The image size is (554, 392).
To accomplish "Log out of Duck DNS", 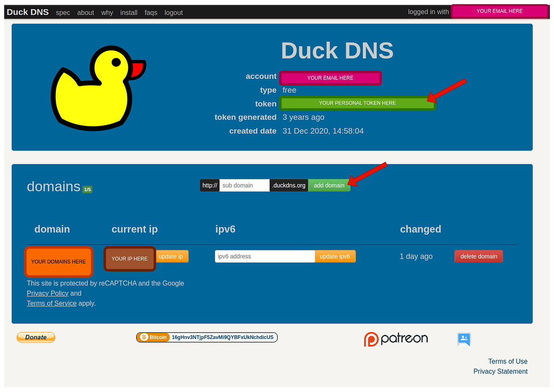I will [174, 12].
